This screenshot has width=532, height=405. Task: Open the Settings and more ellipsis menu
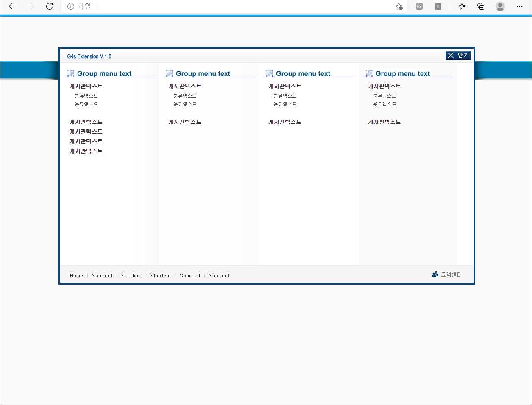click(x=520, y=6)
